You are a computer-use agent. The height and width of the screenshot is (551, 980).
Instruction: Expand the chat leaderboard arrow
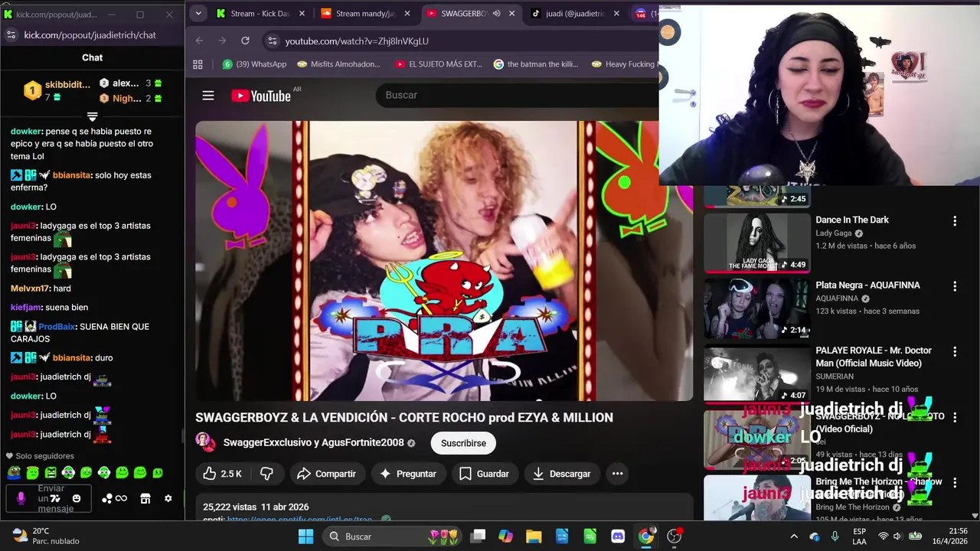tap(92, 116)
